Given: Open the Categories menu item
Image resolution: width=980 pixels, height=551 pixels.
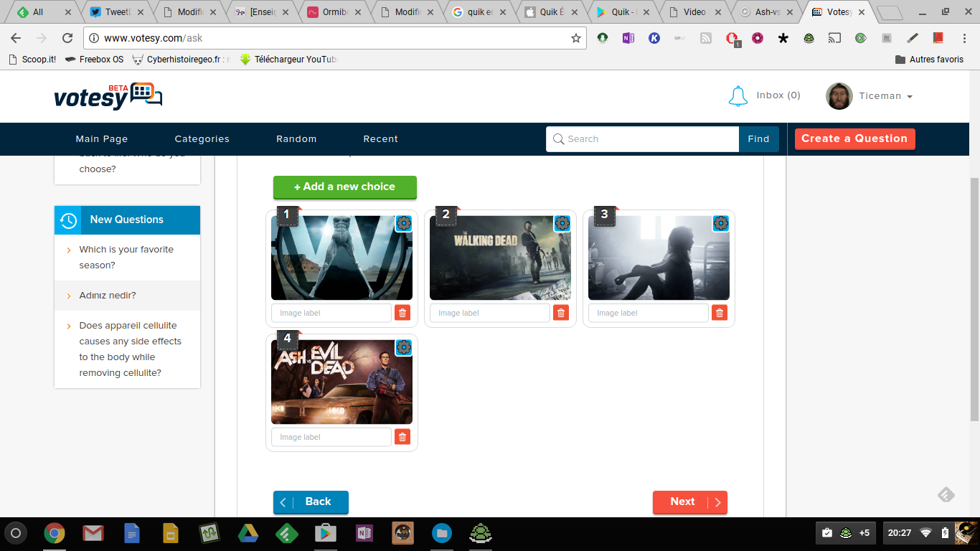Looking at the screenshot, I should coord(202,139).
